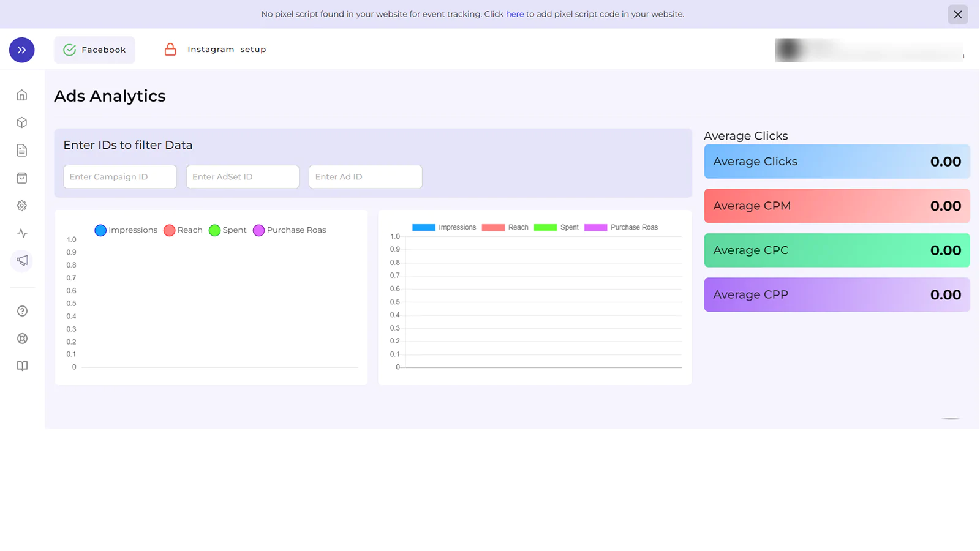Open the help question mark icon

coord(22,311)
